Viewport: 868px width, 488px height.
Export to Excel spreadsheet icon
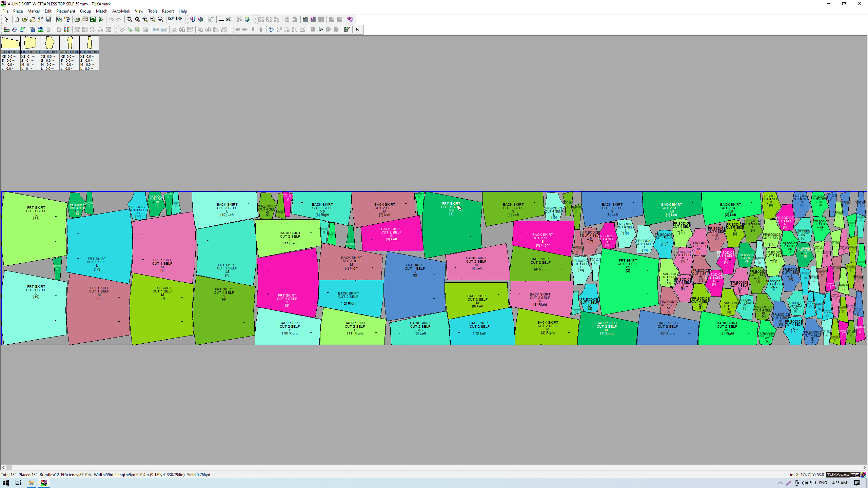[93, 19]
